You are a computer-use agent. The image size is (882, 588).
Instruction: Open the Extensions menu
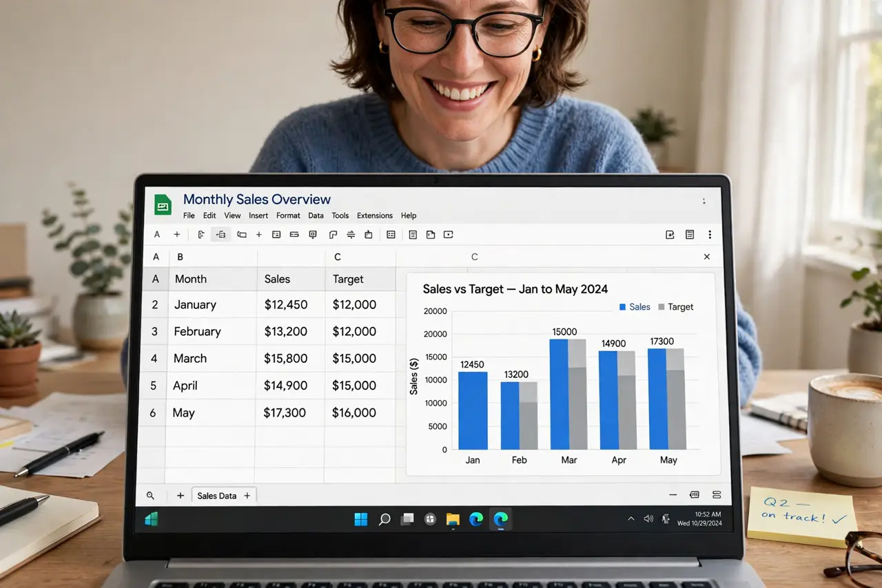(375, 216)
